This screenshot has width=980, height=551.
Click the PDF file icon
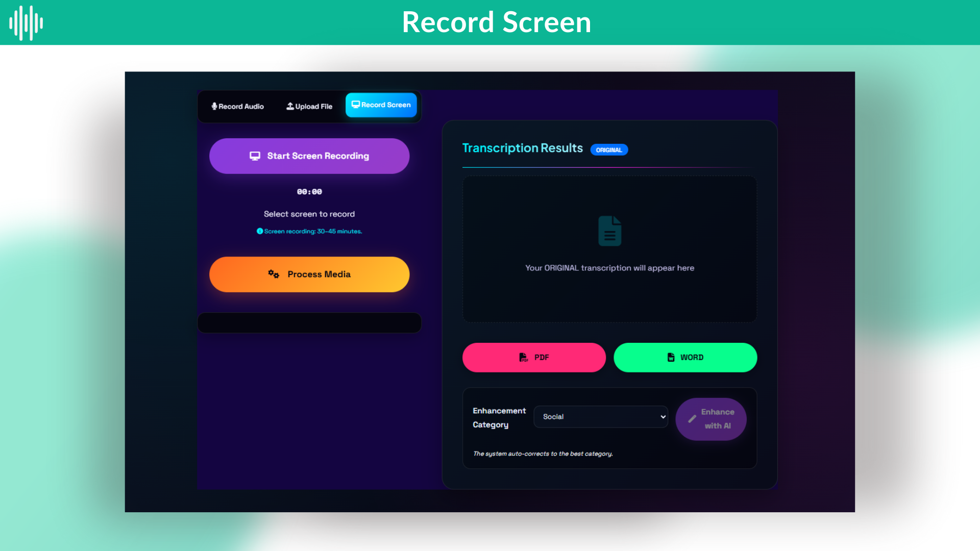tap(523, 358)
